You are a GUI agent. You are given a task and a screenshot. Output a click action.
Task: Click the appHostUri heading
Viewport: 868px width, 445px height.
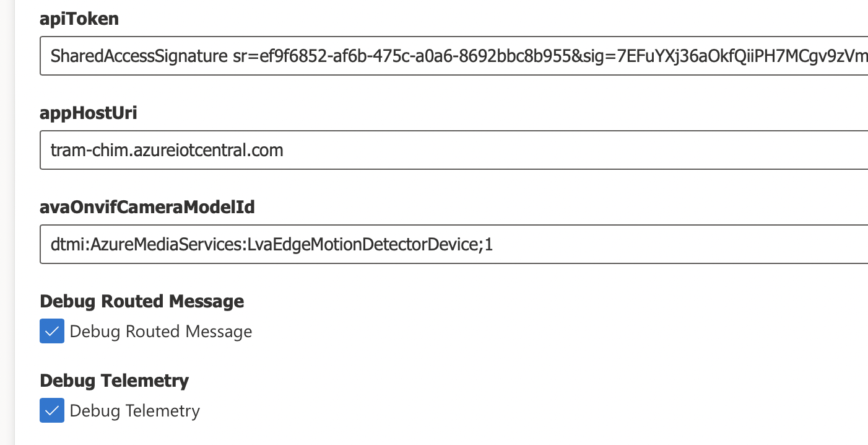89,113
